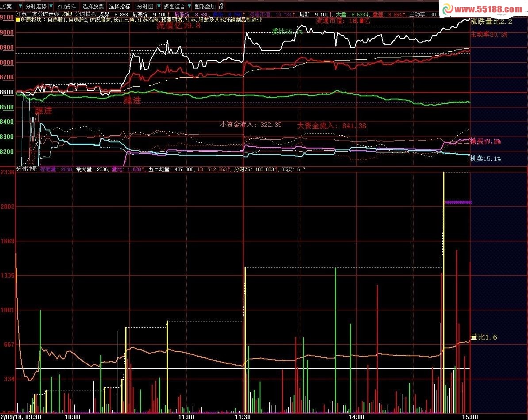Image resolution: width=528 pixels, height=420 pixels.
Task: Click the 最大量: 2336 header value
Action: tap(92, 169)
